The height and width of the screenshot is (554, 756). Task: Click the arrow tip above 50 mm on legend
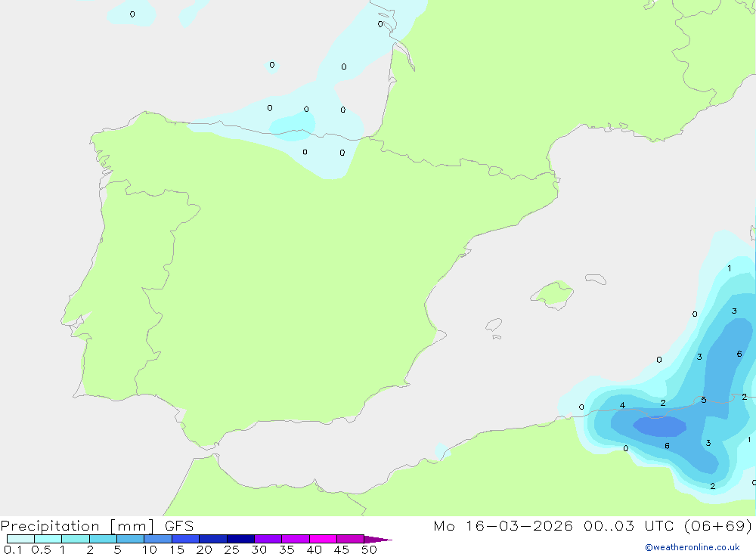pos(378,539)
